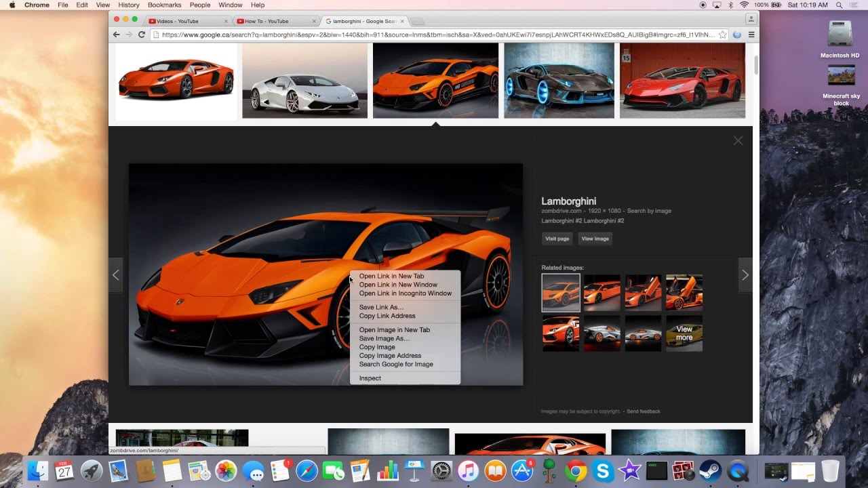Open Messages app in the dock
The width and height of the screenshot is (868, 488).
253,470
